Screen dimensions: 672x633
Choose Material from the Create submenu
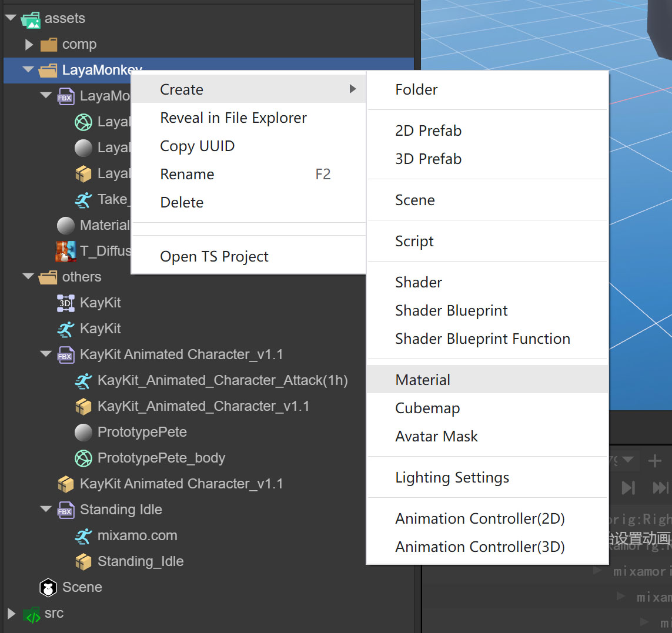[423, 380]
